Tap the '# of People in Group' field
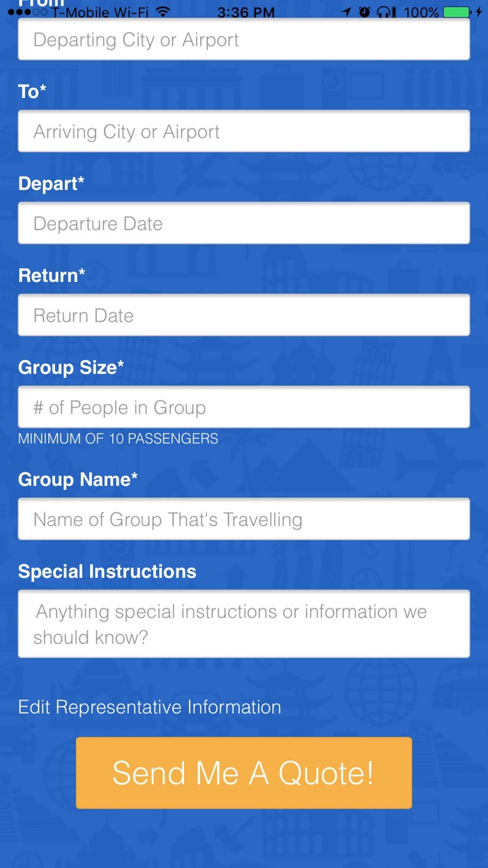This screenshot has height=868, width=488. [x=243, y=407]
